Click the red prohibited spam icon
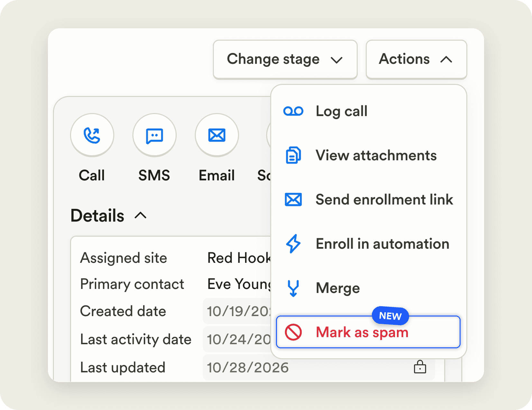This screenshot has height=410, width=532. click(x=293, y=332)
